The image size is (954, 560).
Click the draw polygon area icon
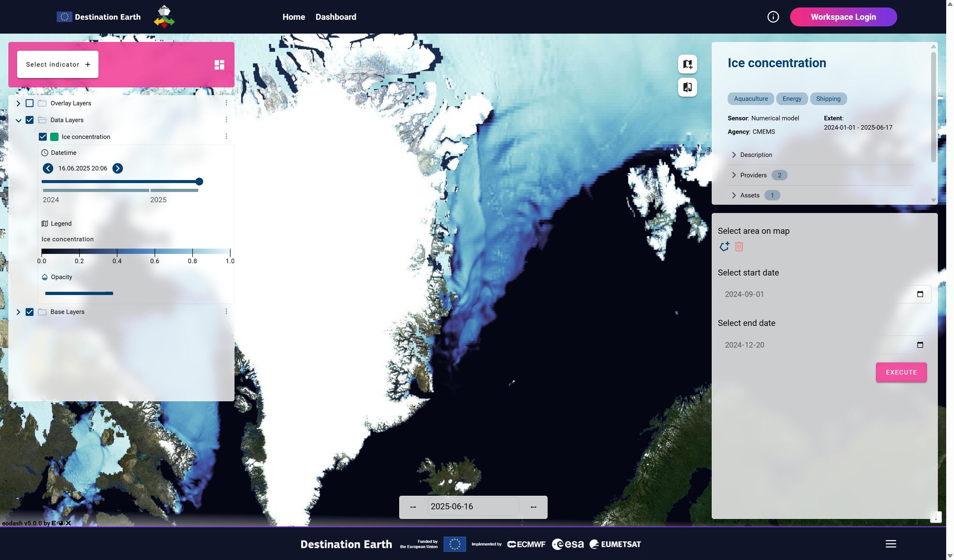724,247
